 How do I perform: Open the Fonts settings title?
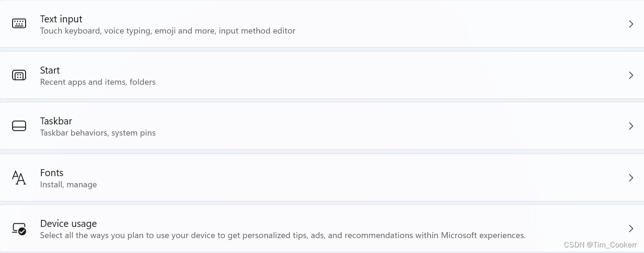pyautogui.click(x=52, y=173)
